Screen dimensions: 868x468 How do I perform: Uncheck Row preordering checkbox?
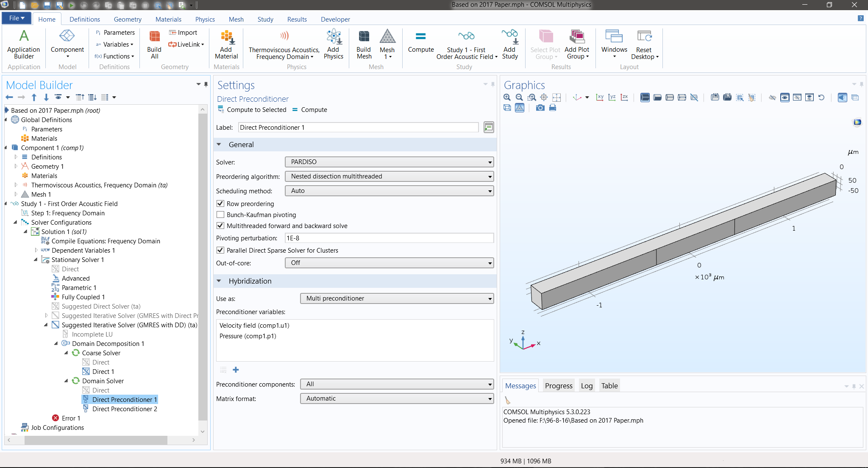(220, 204)
